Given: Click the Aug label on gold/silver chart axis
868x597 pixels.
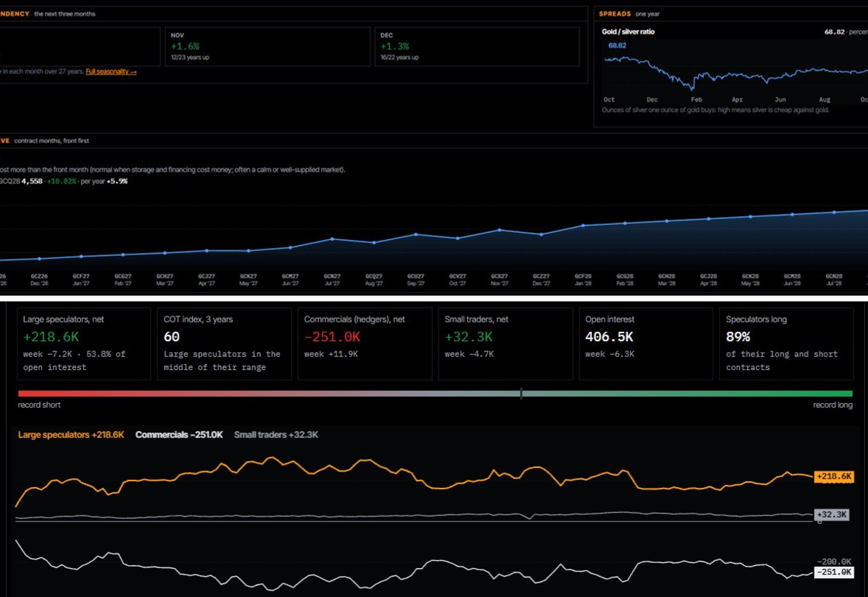Looking at the screenshot, I should 825,100.
